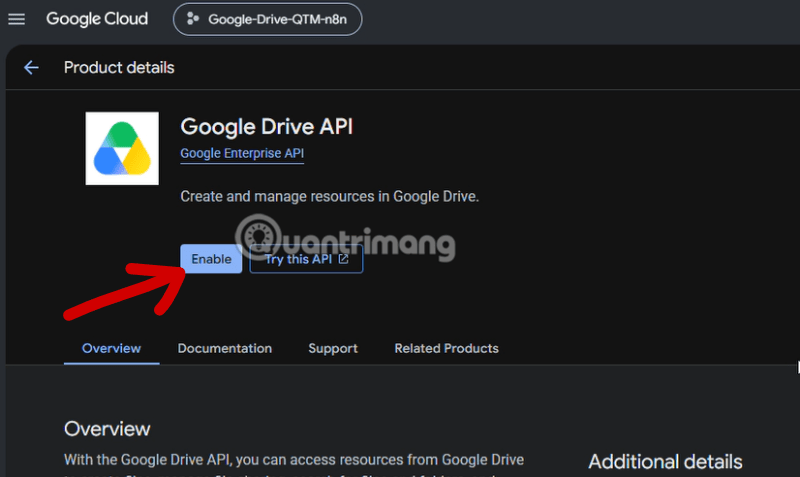
Task: Click the Overview section heading
Action: [107, 429]
